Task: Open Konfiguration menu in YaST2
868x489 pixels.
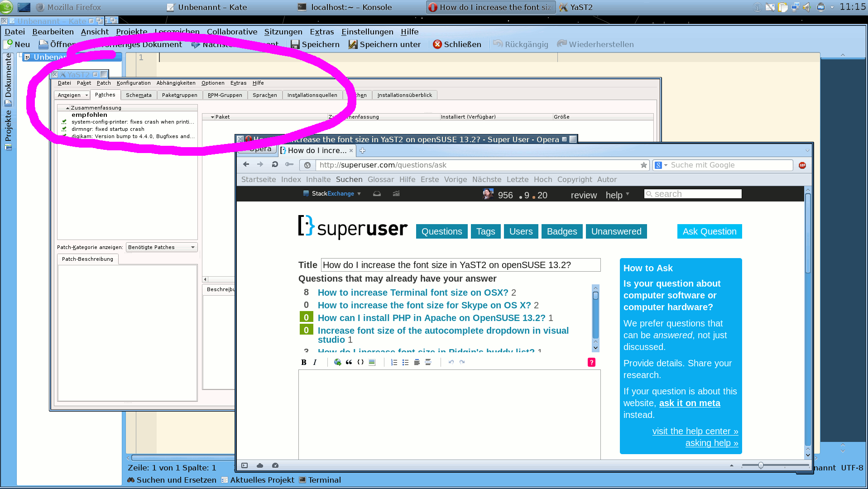Action: (x=134, y=83)
